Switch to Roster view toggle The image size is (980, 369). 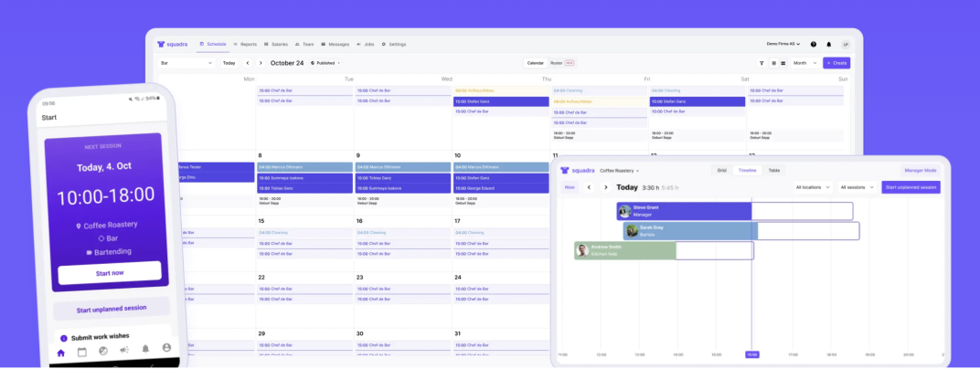point(562,63)
